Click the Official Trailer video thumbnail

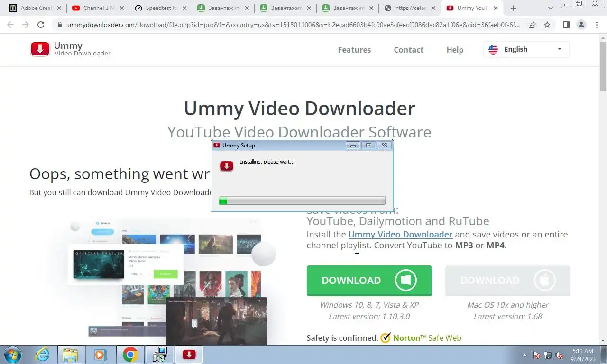click(99, 264)
